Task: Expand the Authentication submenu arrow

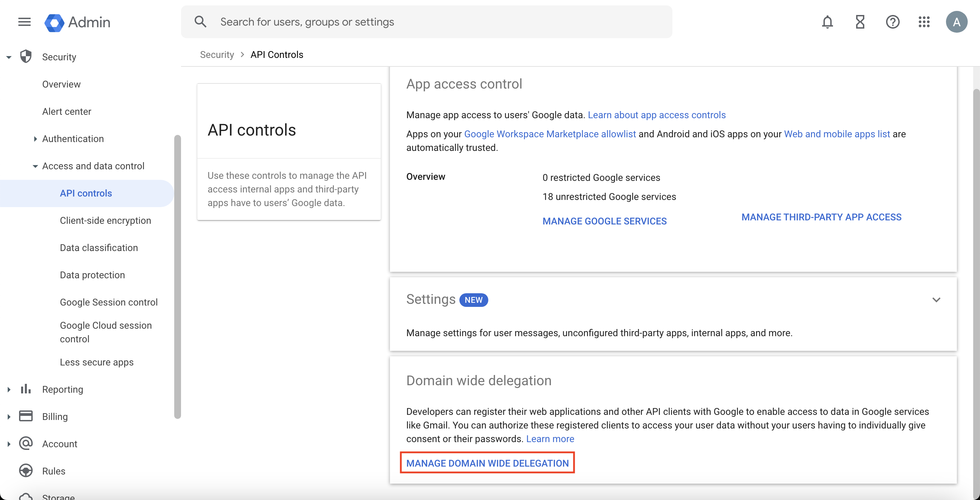Action: pos(35,139)
